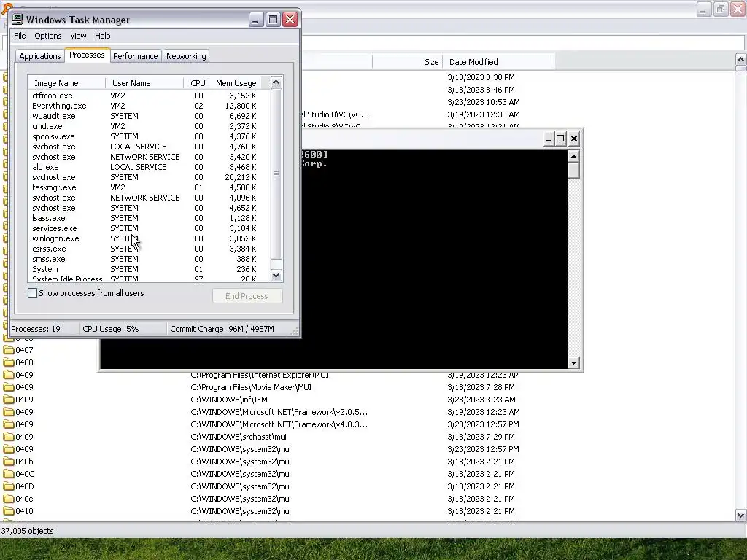Select the 0408 folder icon
Image resolution: width=747 pixels, height=560 pixels.
(x=9, y=362)
